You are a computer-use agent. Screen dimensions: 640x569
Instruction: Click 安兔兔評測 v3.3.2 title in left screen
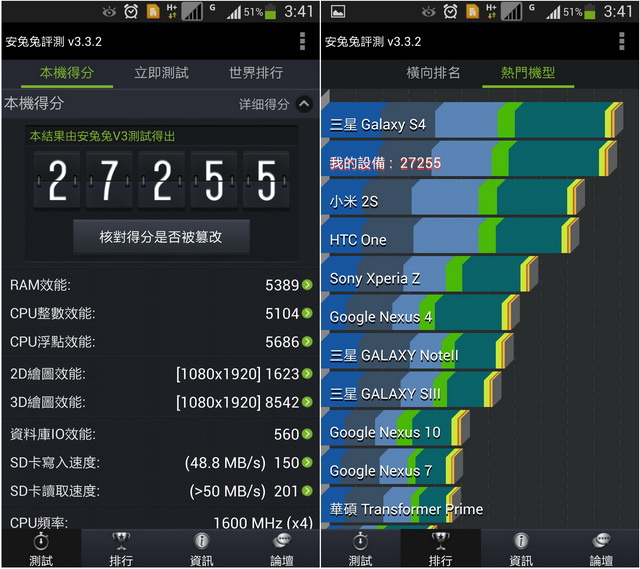(x=53, y=42)
